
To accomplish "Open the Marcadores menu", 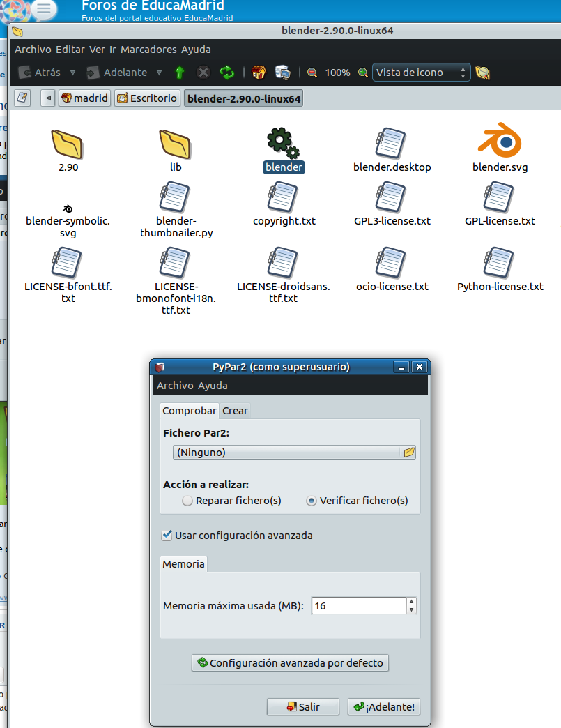I will coord(148,50).
